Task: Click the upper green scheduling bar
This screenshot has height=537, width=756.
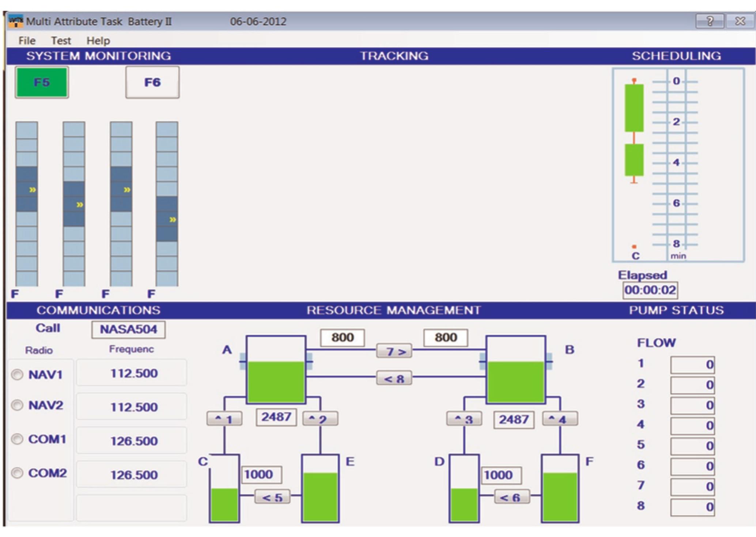Action: pyautogui.click(x=634, y=108)
